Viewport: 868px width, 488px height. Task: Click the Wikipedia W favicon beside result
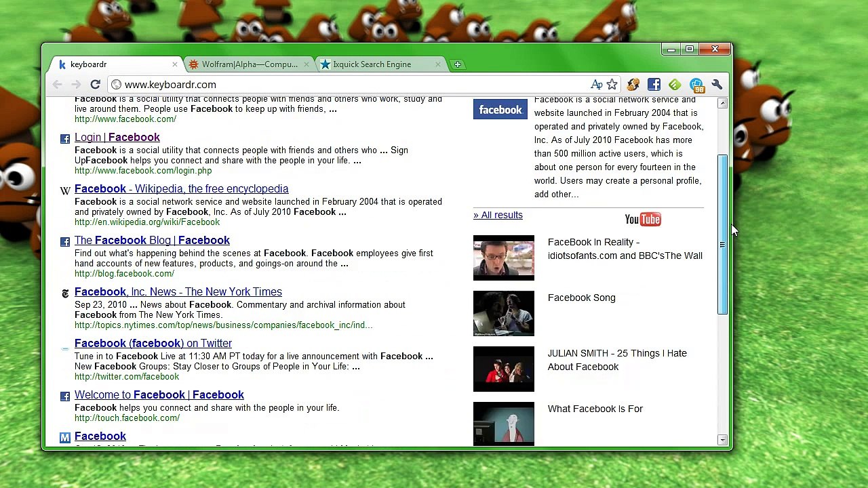65,190
